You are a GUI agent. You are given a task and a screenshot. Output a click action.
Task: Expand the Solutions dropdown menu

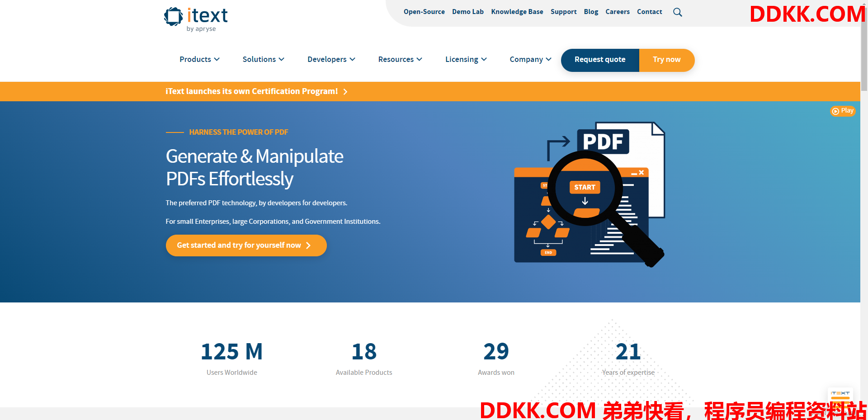263,59
